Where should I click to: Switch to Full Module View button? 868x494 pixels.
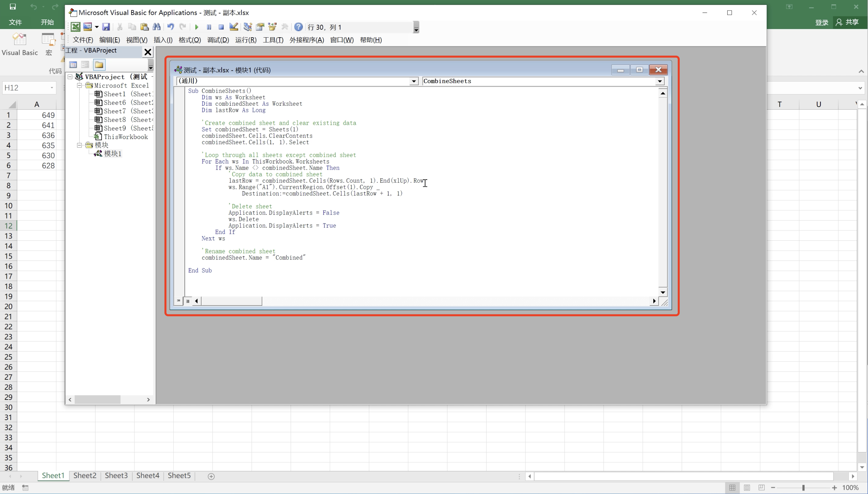(x=187, y=301)
